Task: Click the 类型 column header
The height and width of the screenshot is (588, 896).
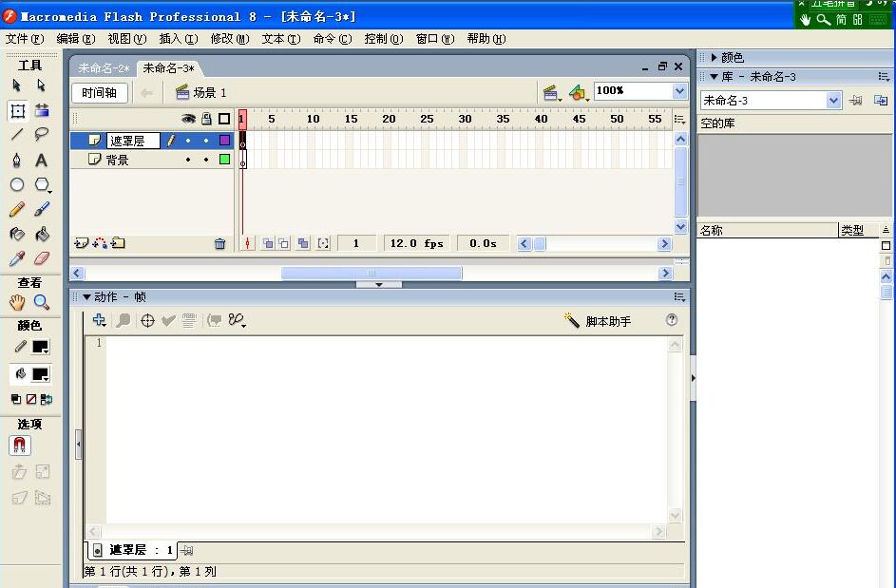Action: (x=858, y=230)
